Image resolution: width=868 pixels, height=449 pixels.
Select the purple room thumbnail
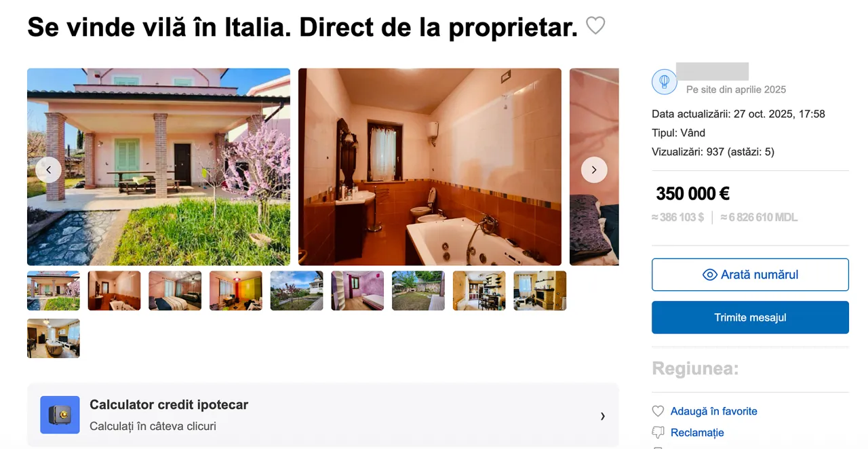357,291
